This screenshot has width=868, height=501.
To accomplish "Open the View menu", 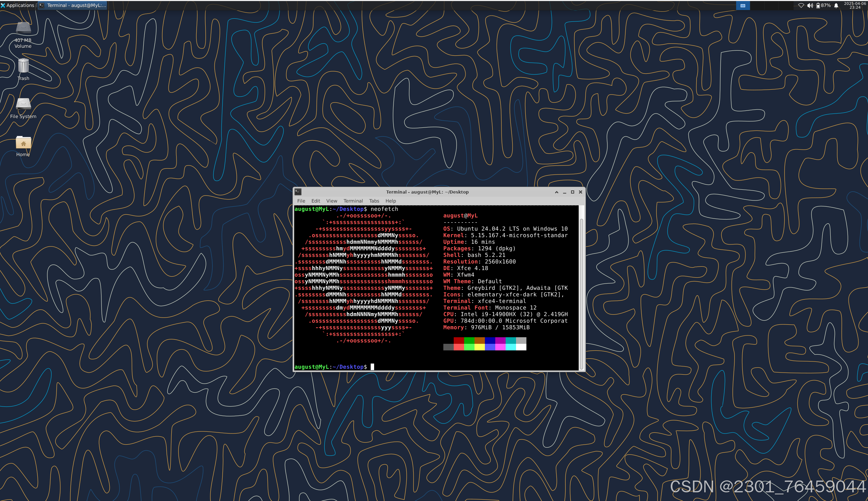I will [x=331, y=201].
